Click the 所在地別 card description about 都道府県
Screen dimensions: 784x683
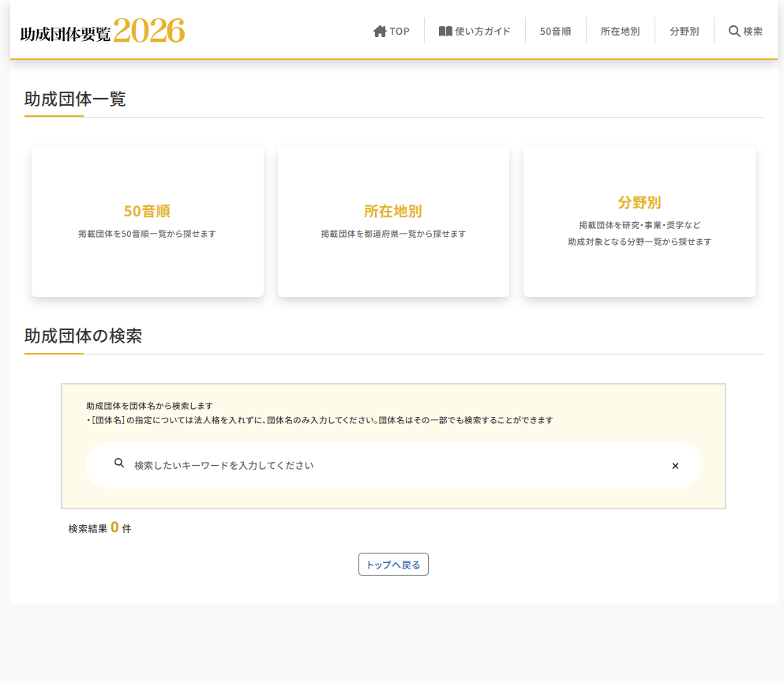(393, 234)
